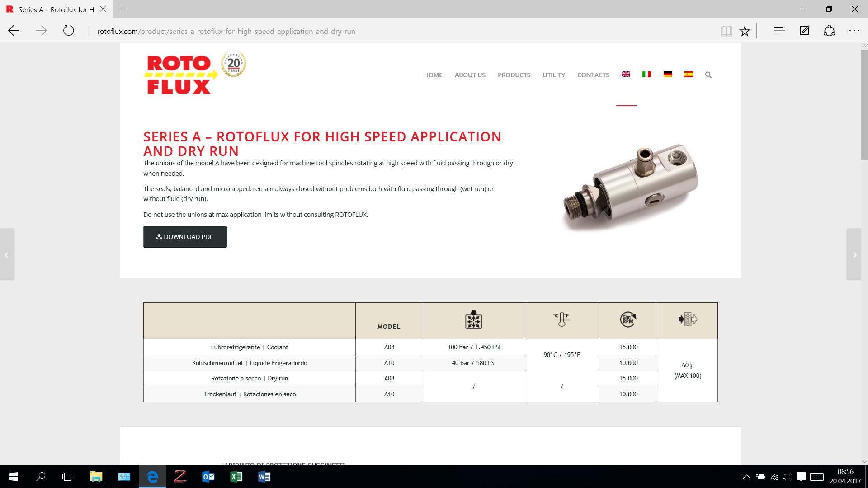Click the volume speaker tray icon
Screen dimensions: 868x488
(x=787, y=477)
